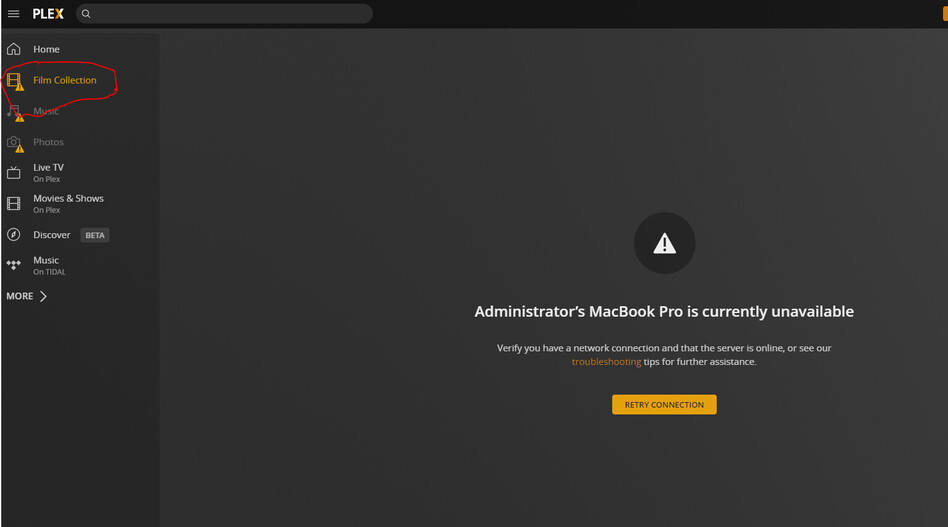Viewport: 948px width, 527px height.
Task: Open Music on TIDAL
Action: click(46, 260)
